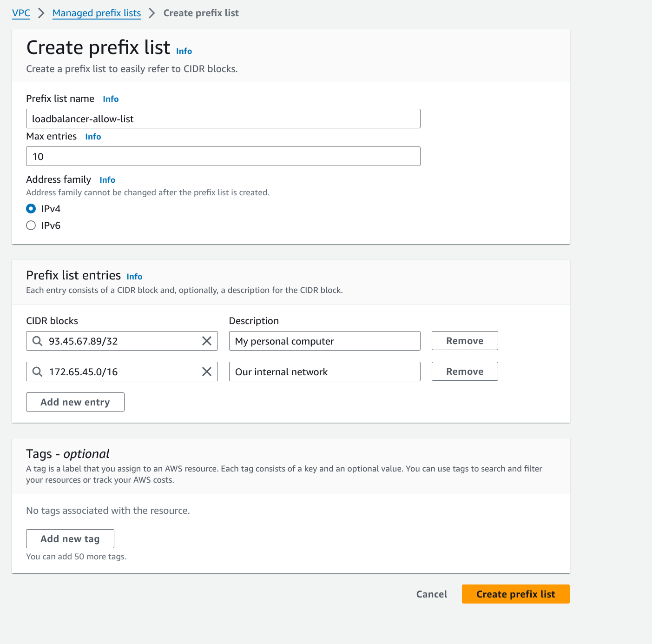Open Info next to Prefix list entries
Screen dimensions: 652x644
point(134,277)
